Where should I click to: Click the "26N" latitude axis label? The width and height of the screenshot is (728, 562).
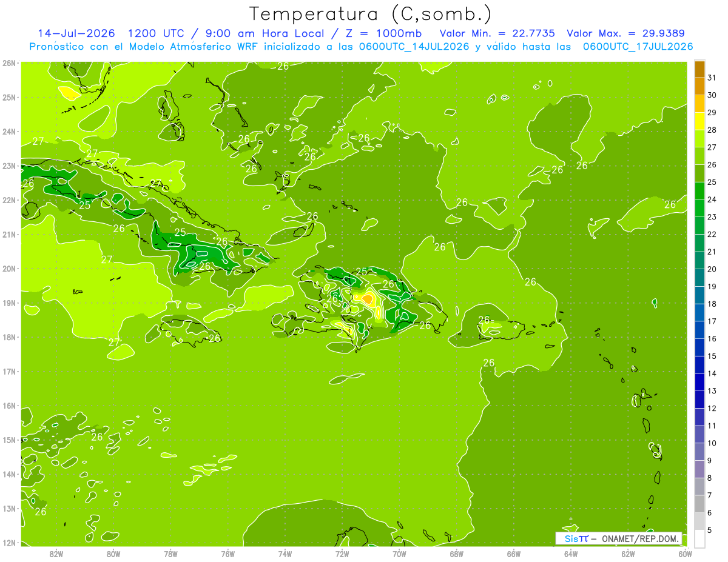[8, 63]
